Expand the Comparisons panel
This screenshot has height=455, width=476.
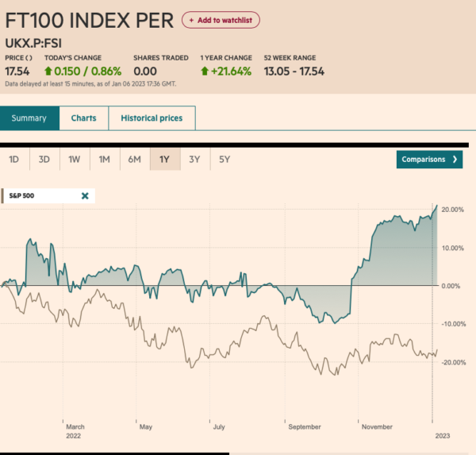[x=429, y=160]
